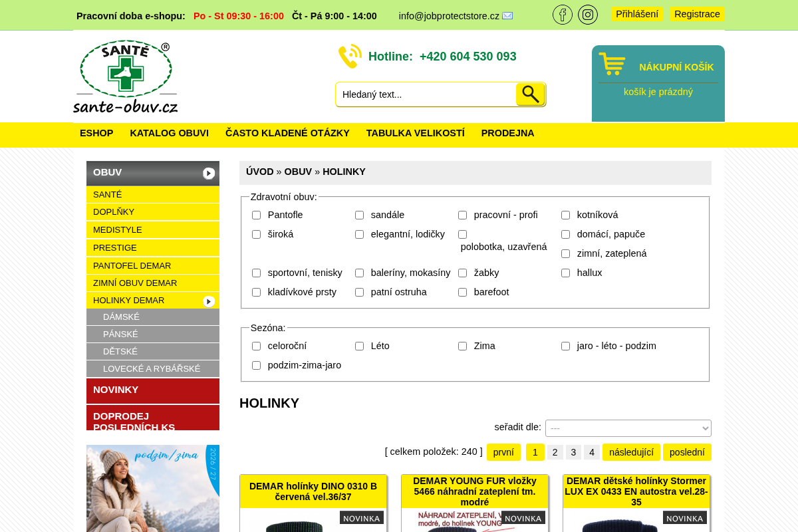Open the PRODEJNA menu item
This screenshot has height=532, width=798.
[x=508, y=133]
